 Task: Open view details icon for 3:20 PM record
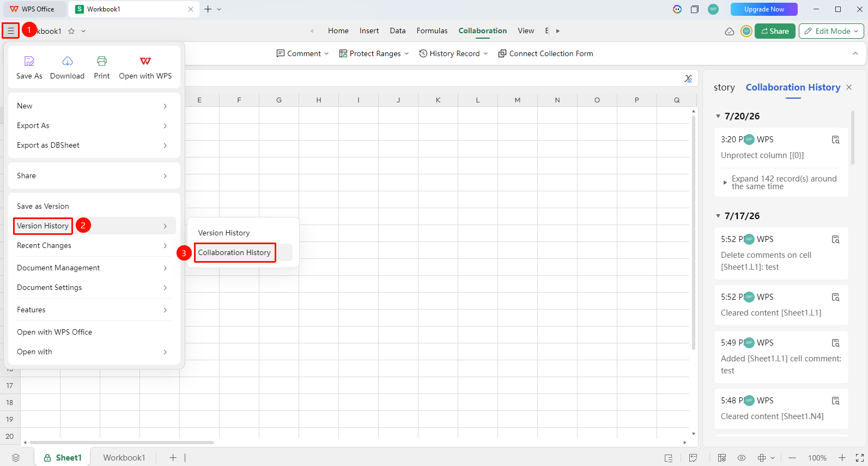pyautogui.click(x=835, y=140)
